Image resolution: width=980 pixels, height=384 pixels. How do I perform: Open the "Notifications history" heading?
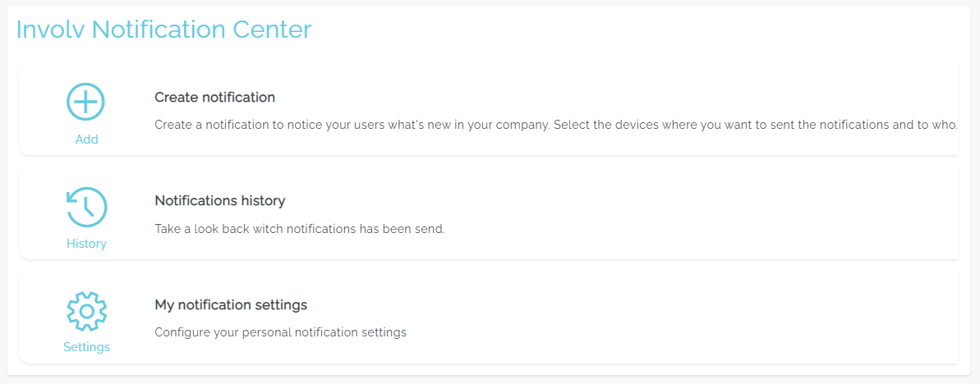tap(219, 201)
